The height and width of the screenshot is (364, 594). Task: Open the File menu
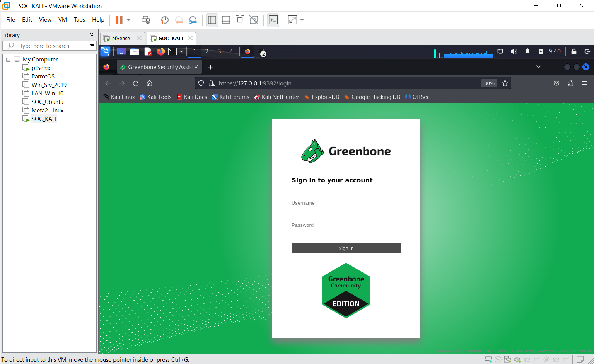click(10, 20)
